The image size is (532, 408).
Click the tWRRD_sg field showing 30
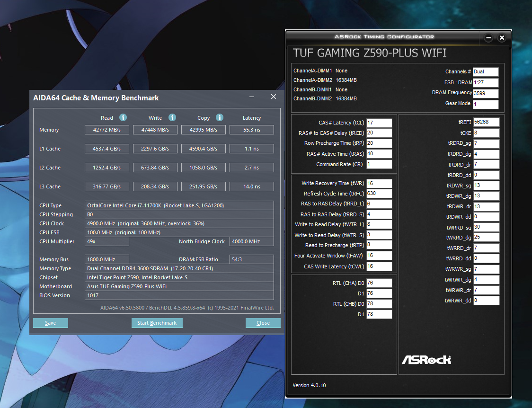tap(487, 227)
